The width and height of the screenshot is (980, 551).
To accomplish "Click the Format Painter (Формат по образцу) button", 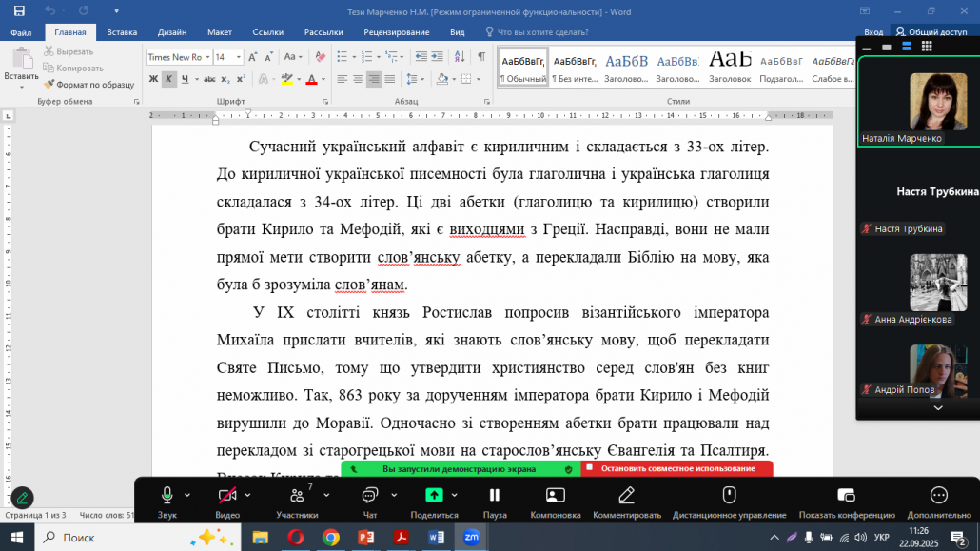I will (x=88, y=85).
